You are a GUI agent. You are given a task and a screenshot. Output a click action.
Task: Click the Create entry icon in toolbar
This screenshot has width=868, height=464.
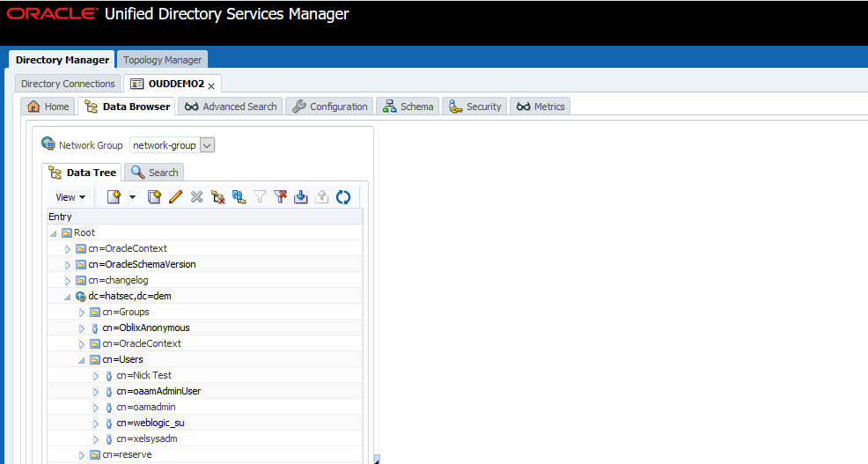114,197
